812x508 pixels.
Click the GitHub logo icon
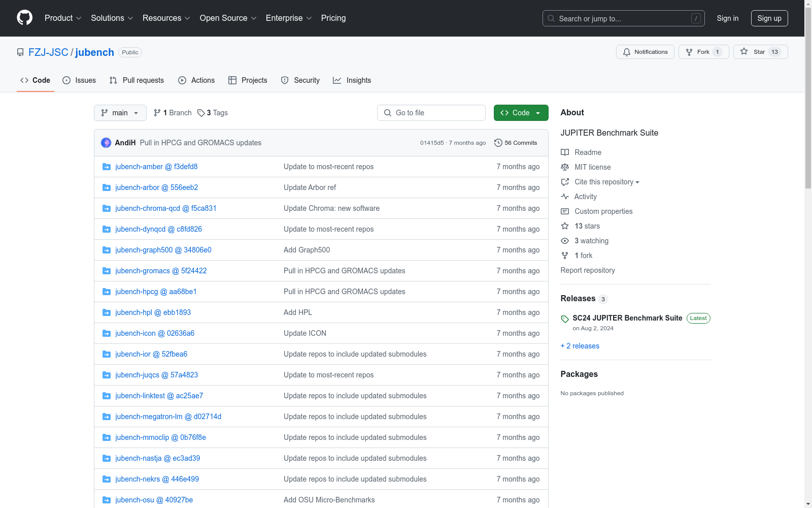pos(24,18)
